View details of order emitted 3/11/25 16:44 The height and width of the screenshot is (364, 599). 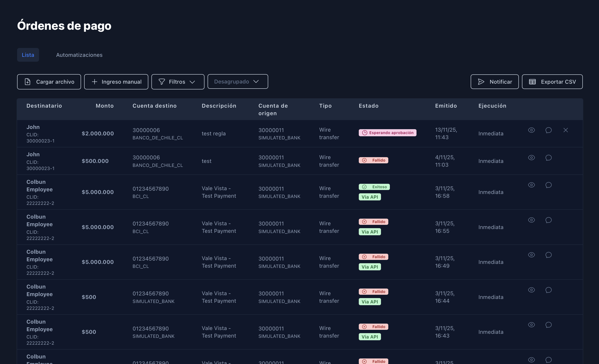pyautogui.click(x=532, y=290)
